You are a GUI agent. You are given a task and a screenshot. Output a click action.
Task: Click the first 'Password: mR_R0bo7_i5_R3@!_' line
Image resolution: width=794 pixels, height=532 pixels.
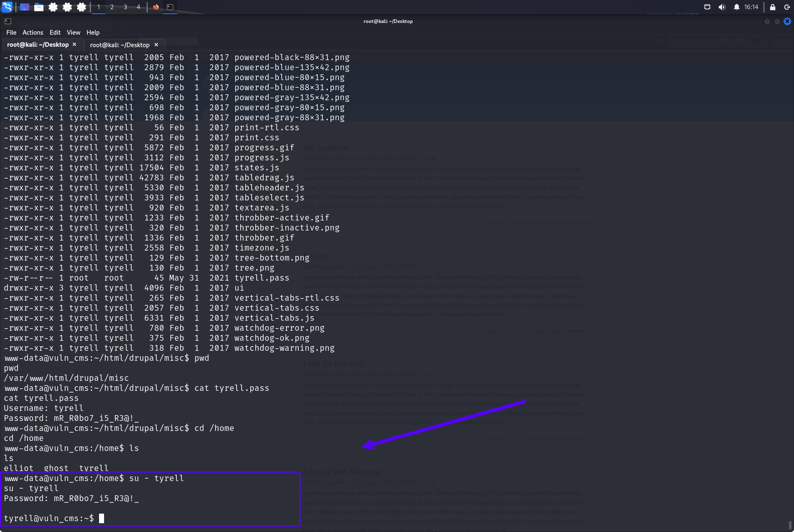(x=71, y=418)
